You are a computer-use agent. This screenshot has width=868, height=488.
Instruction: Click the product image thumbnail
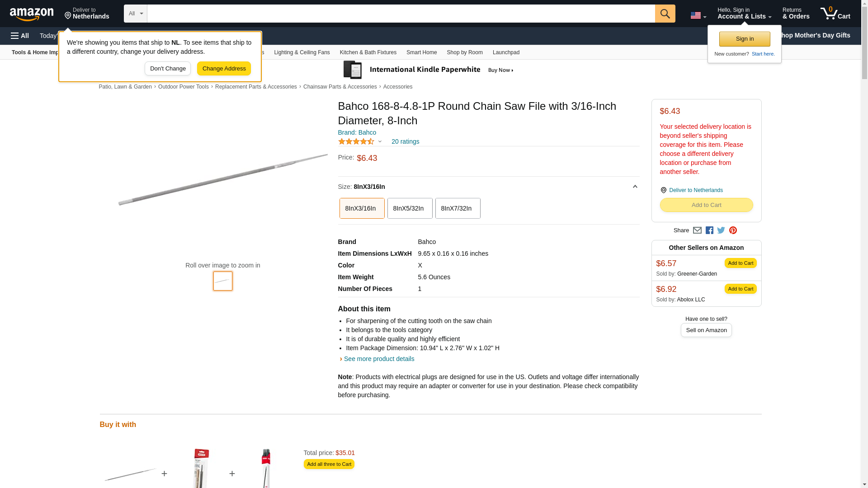click(x=222, y=281)
